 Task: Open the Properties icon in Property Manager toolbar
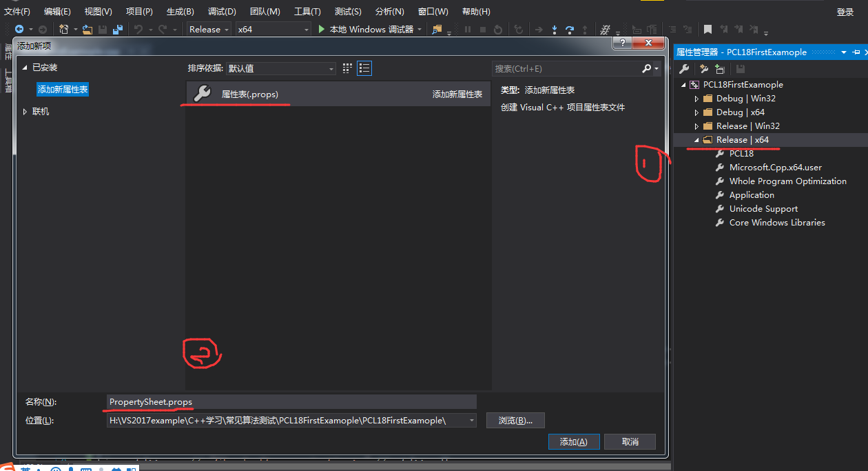pos(683,68)
